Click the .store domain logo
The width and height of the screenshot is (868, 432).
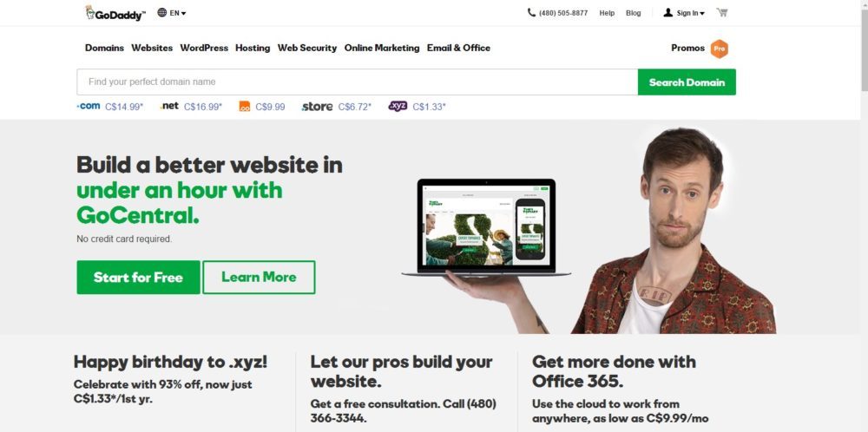pos(317,106)
